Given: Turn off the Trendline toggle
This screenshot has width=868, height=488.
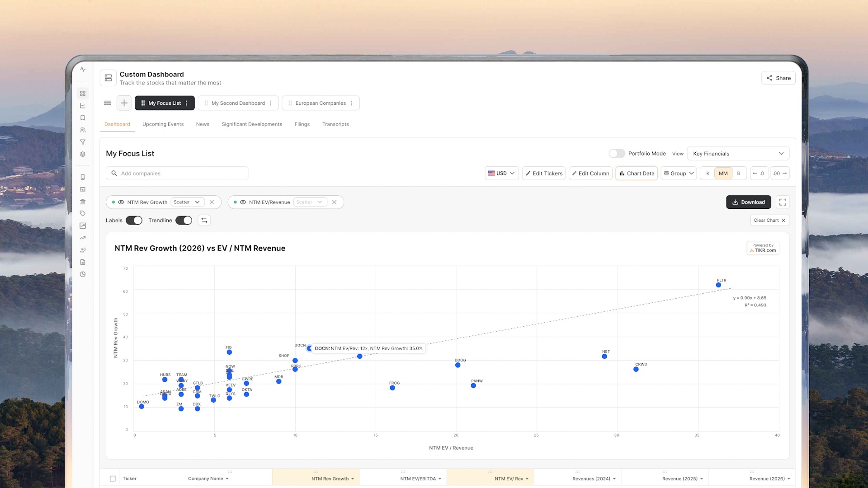Looking at the screenshot, I should click(x=184, y=221).
